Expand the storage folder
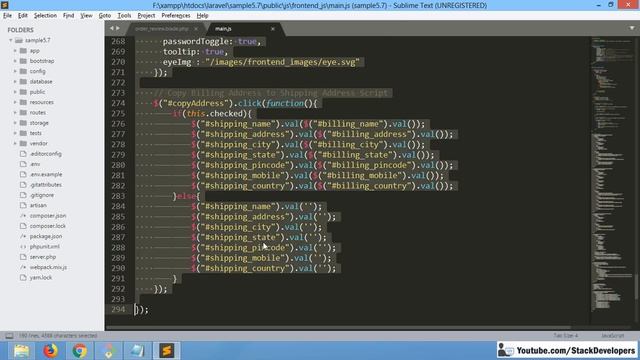Screen dimensions: 640x360 pos(16,123)
